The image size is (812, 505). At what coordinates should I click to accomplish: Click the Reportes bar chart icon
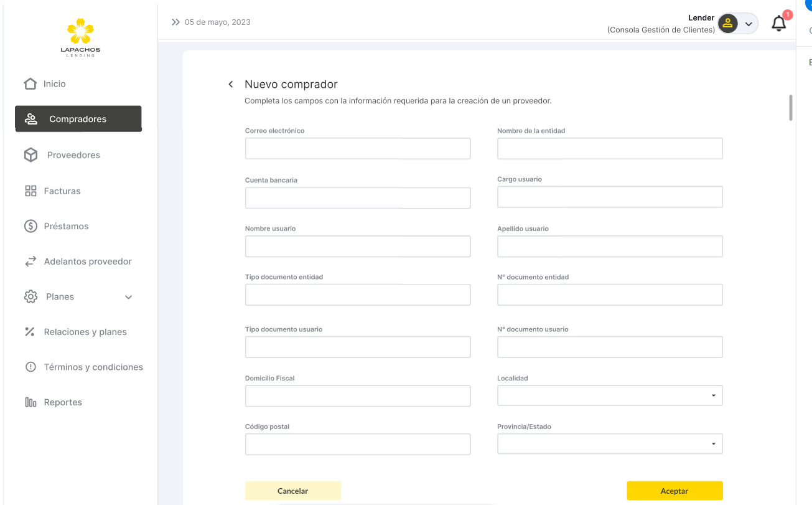[30, 402]
